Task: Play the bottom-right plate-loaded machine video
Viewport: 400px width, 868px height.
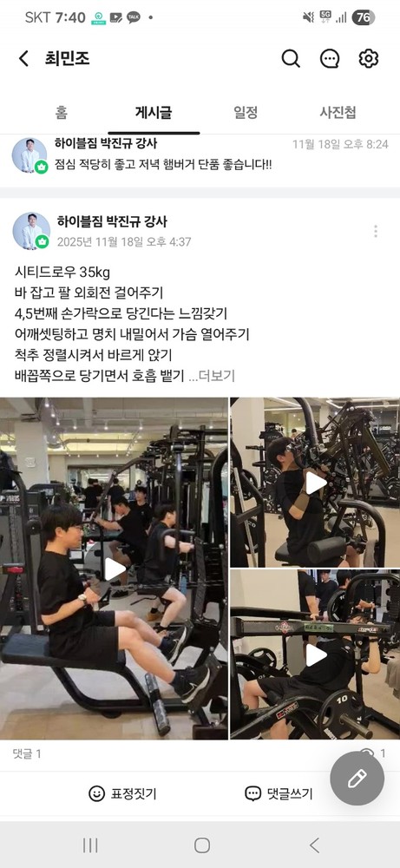Action: [315, 654]
